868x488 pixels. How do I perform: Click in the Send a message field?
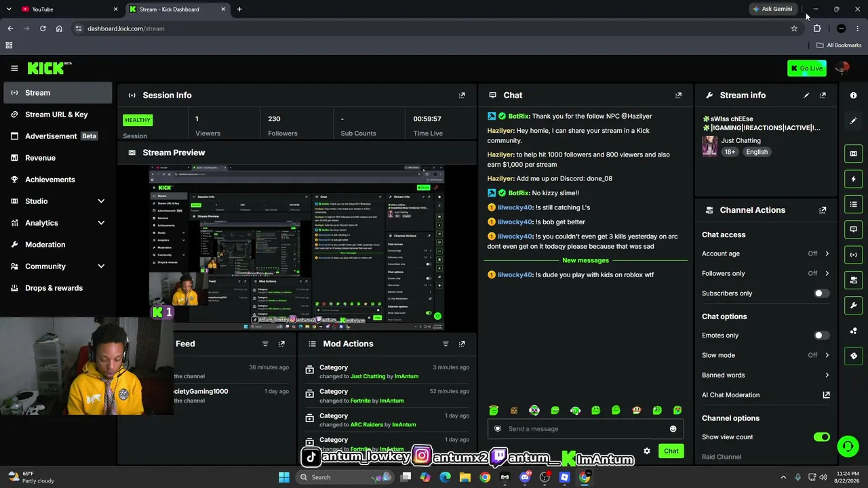click(x=585, y=428)
